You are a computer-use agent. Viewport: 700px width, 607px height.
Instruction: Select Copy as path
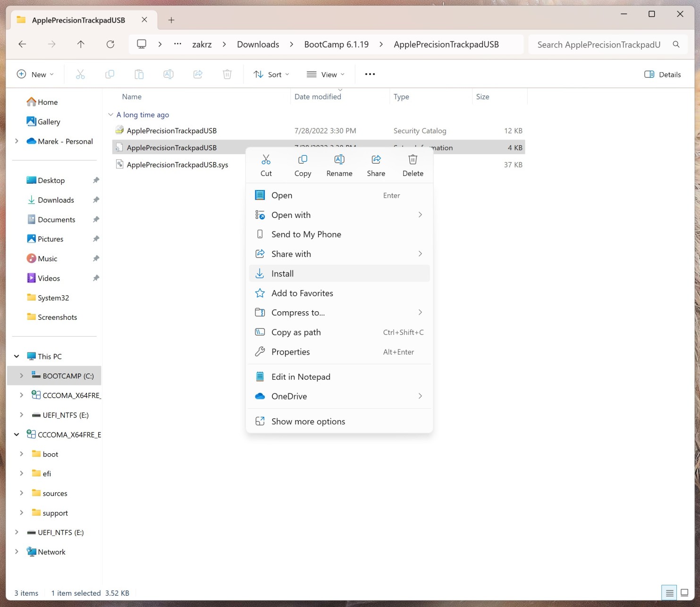(339, 333)
